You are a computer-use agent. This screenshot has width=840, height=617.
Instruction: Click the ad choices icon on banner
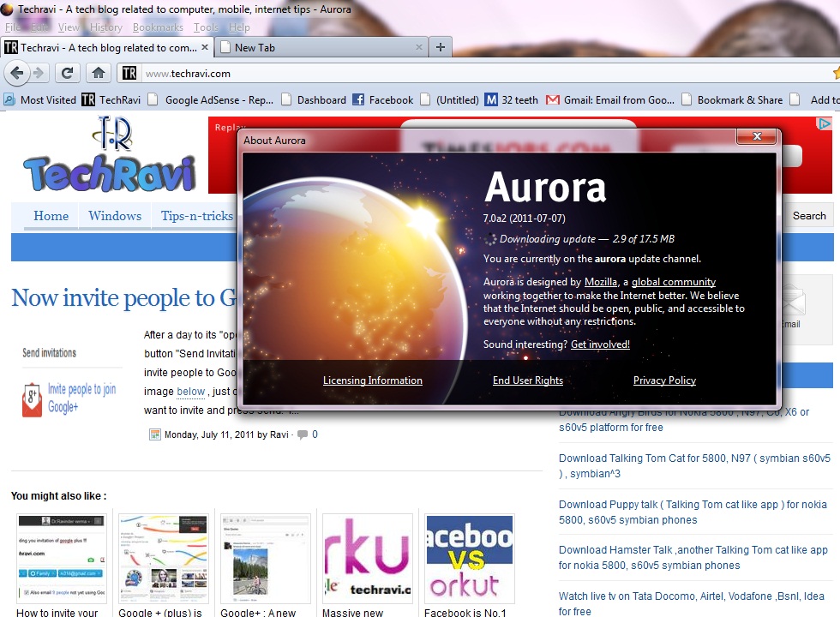coord(824,124)
